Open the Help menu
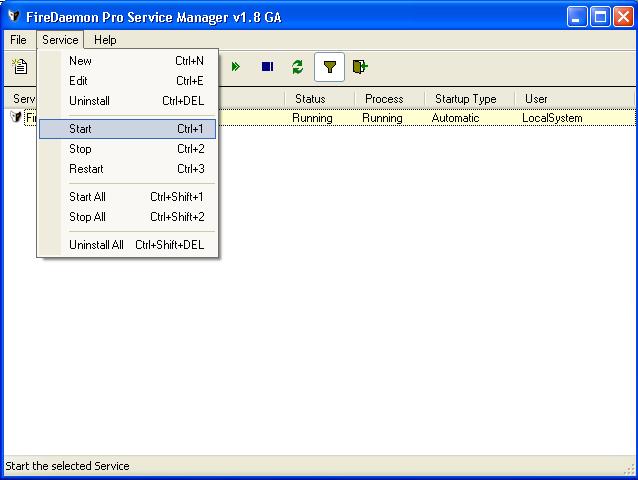Viewport: 638px width, 480px height. [105, 40]
